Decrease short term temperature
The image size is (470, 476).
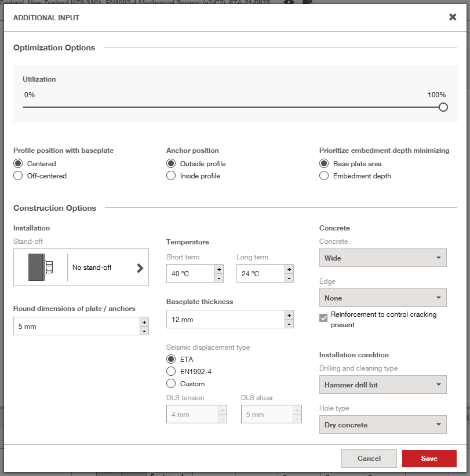coord(219,278)
